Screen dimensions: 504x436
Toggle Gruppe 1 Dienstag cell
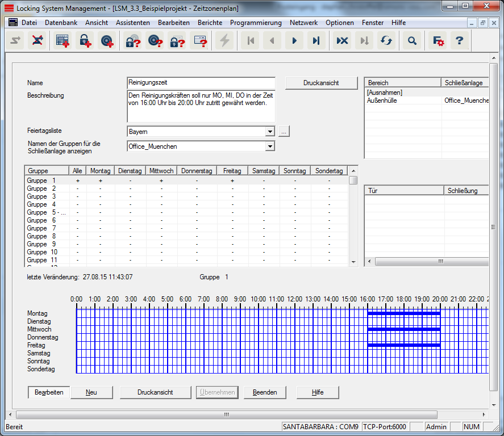[130, 181]
